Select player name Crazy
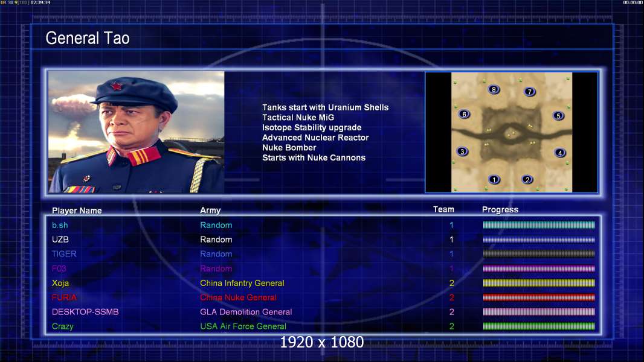644x362 pixels. (62, 326)
